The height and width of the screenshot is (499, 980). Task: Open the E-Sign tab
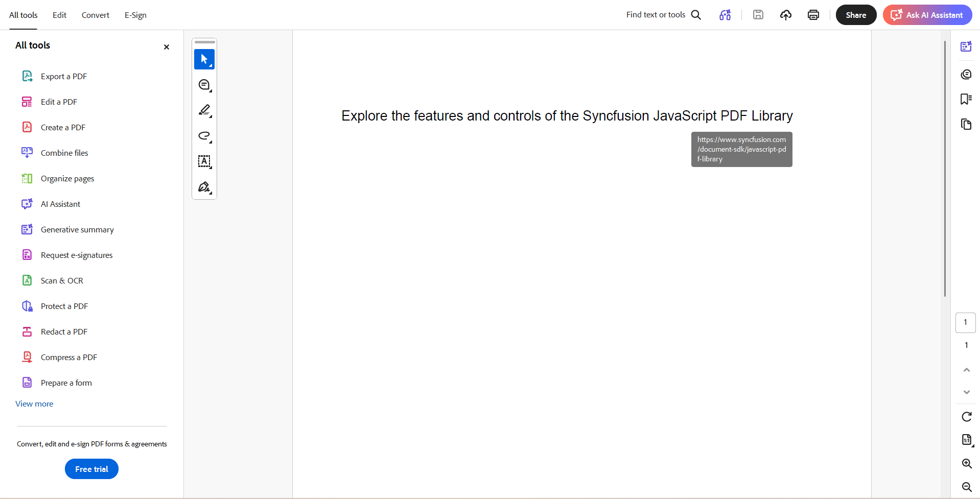135,15
